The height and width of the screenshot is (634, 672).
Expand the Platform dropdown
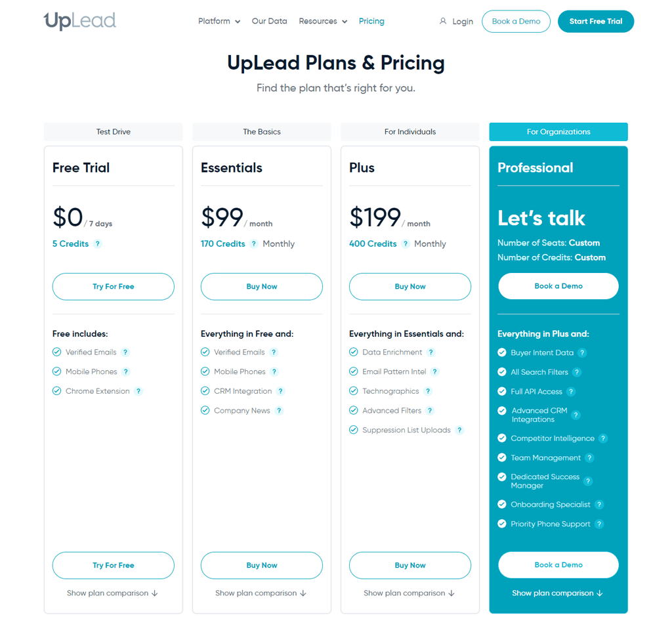[219, 21]
